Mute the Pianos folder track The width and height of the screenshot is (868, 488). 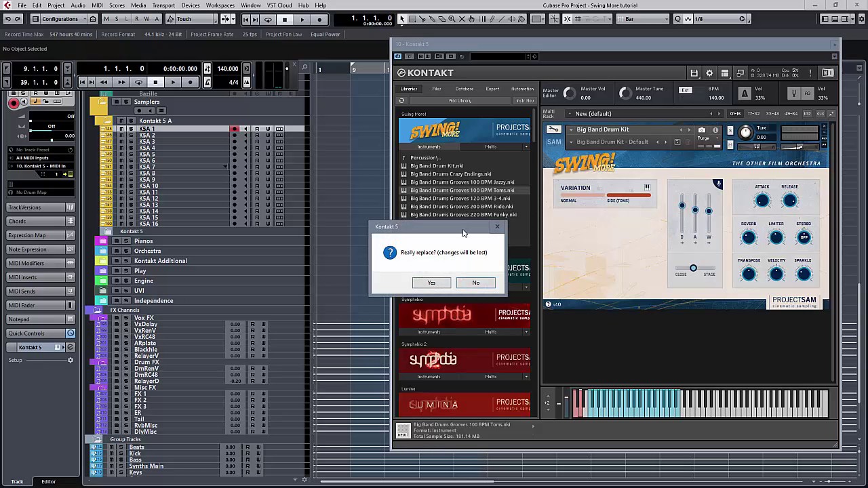tap(116, 241)
